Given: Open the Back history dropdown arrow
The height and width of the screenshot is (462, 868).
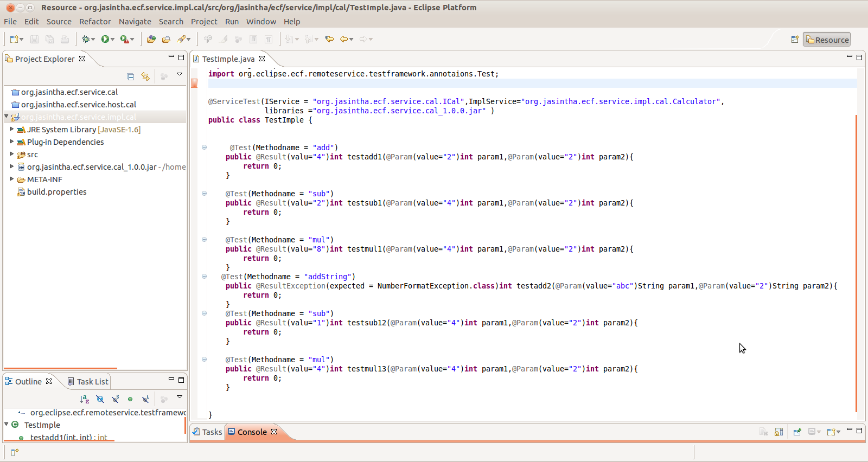Looking at the screenshot, I should (352, 39).
